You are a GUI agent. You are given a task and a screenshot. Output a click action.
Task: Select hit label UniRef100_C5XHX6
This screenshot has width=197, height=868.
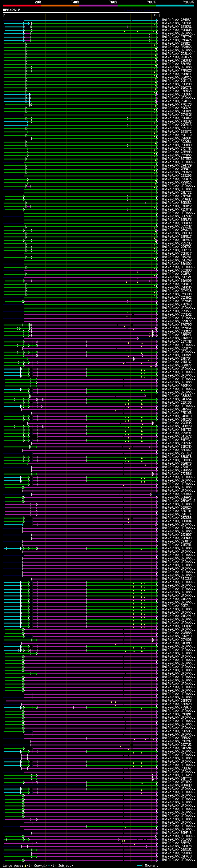pyautogui.click(x=177, y=47)
